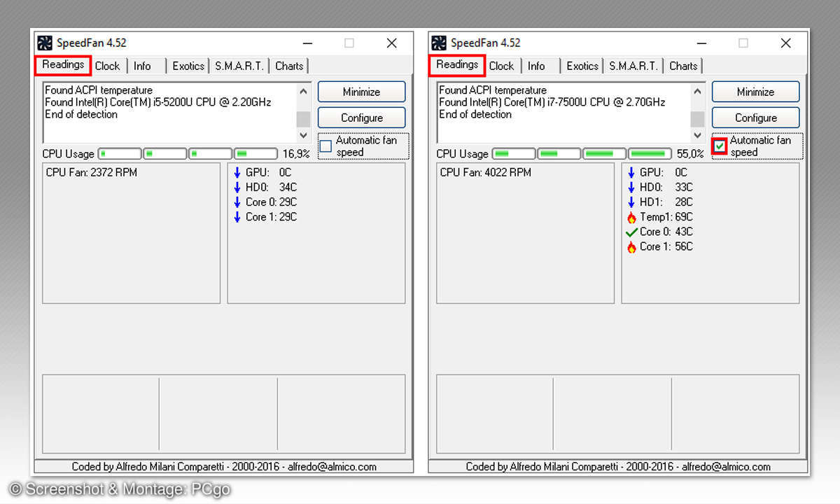Click the footer credits in the i5-5200U window
Viewport: 840px width, 504px height.
[x=224, y=466]
